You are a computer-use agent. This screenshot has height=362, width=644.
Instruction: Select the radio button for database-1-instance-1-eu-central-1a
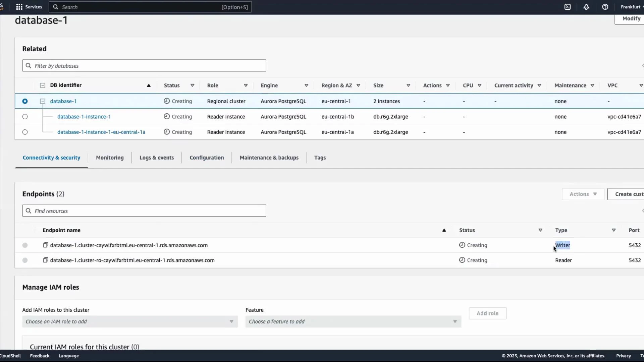[x=25, y=132]
